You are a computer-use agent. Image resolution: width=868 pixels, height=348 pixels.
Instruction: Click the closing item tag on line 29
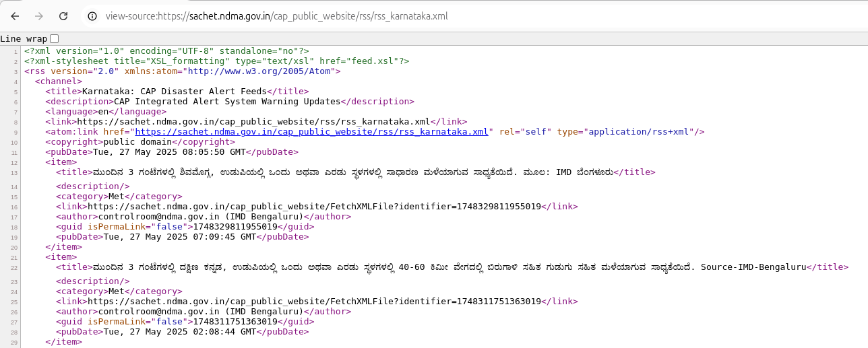click(x=64, y=342)
